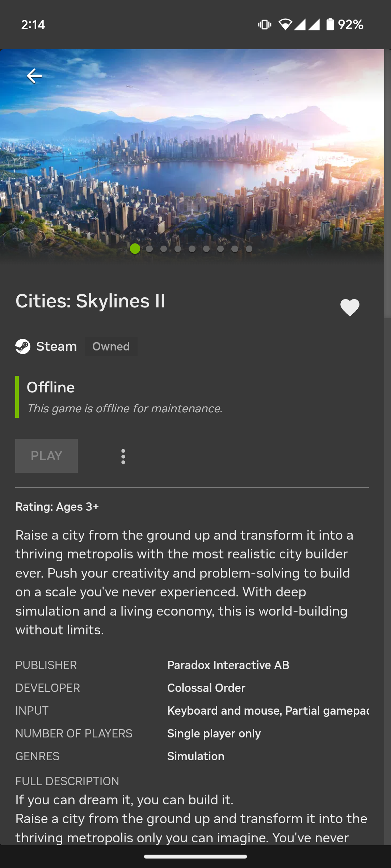
Task: Tap the vibrate mode status icon
Action: coord(265,25)
